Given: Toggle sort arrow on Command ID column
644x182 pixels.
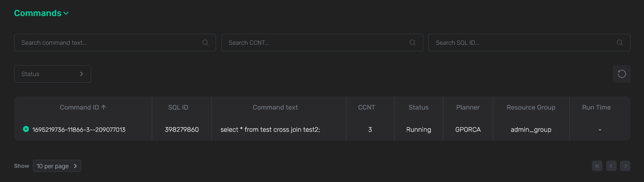Looking at the screenshot, I should pos(104,107).
